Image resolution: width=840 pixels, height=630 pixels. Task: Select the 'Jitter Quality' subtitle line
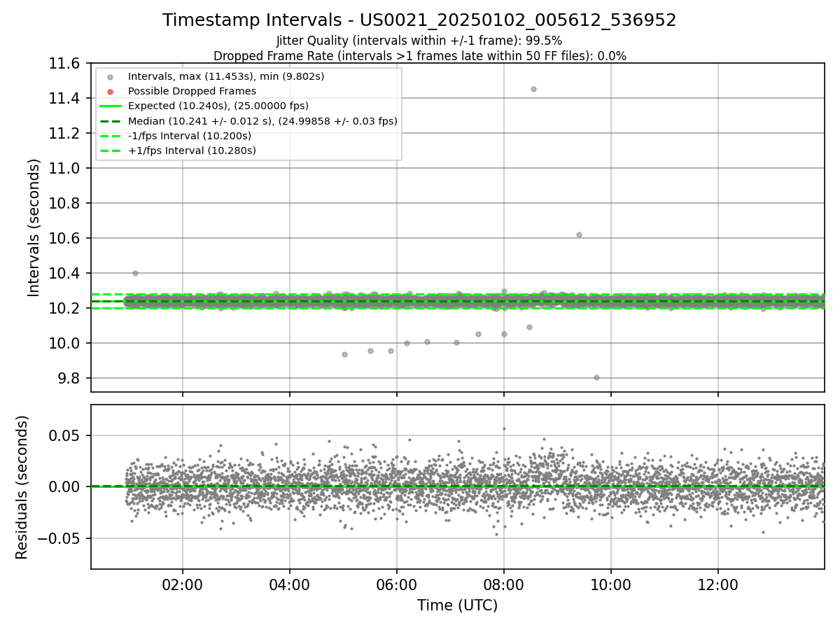click(419, 41)
